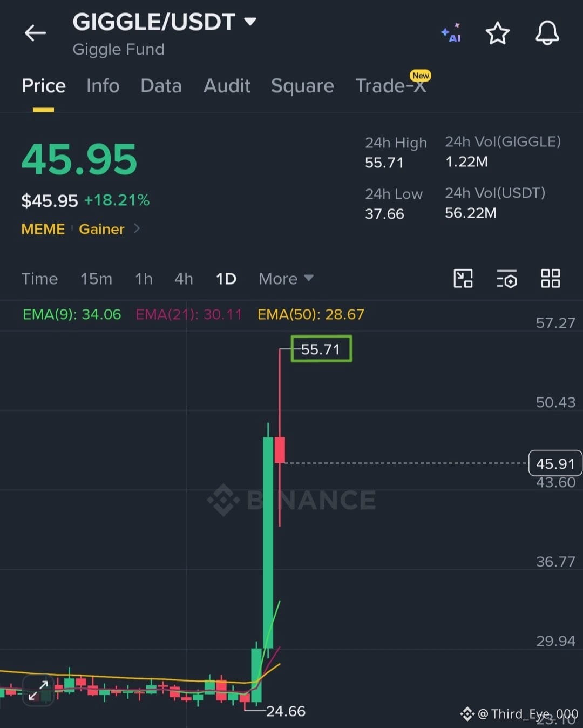This screenshot has height=728, width=583.
Task: Expand the More timeframes dropdown
Action: pos(286,279)
